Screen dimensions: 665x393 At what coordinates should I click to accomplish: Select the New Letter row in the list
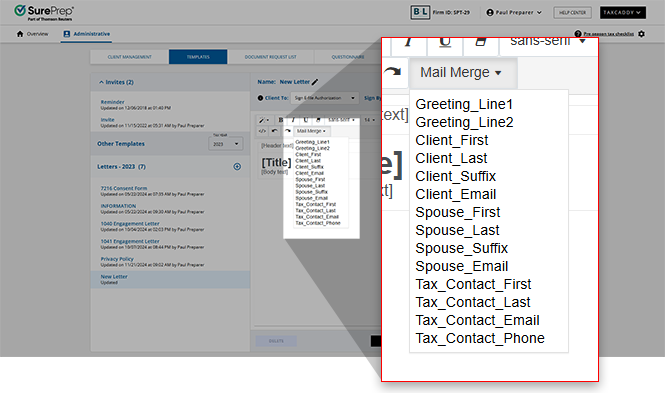pos(170,280)
